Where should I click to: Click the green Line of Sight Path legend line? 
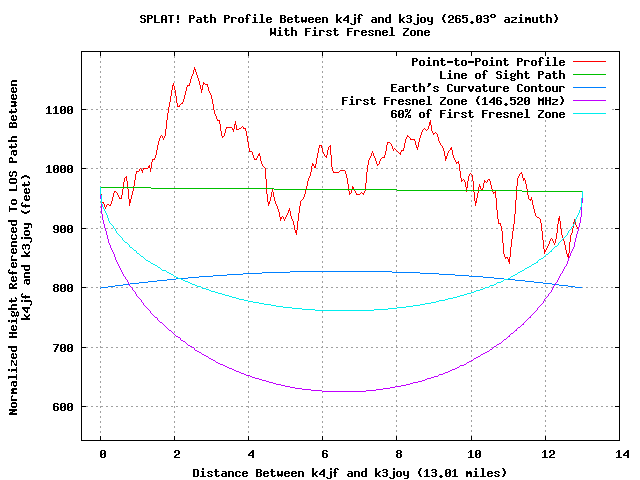coord(589,75)
